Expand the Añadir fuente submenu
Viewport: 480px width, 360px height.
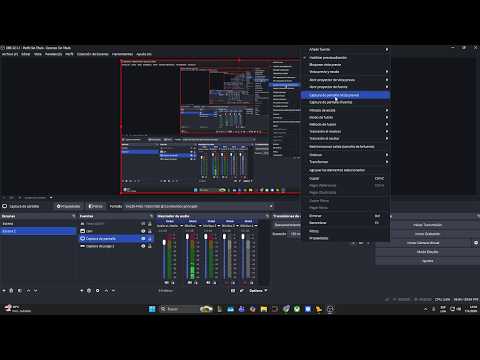coord(346,49)
